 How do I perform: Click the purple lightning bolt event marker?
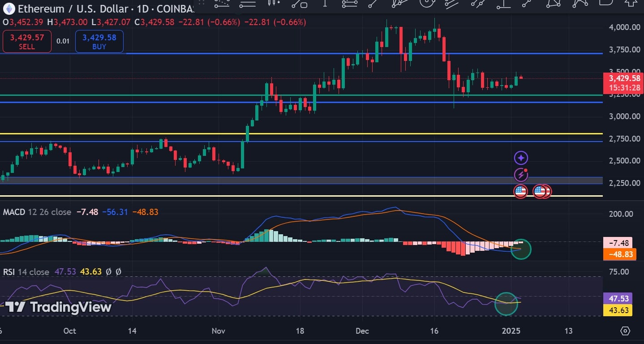click(x=521, y=174)
